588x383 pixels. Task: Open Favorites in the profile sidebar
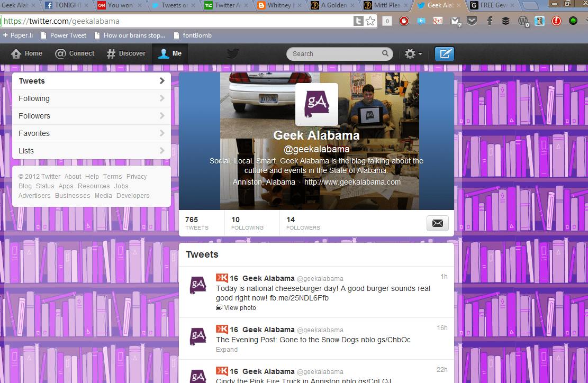(92, 133)
